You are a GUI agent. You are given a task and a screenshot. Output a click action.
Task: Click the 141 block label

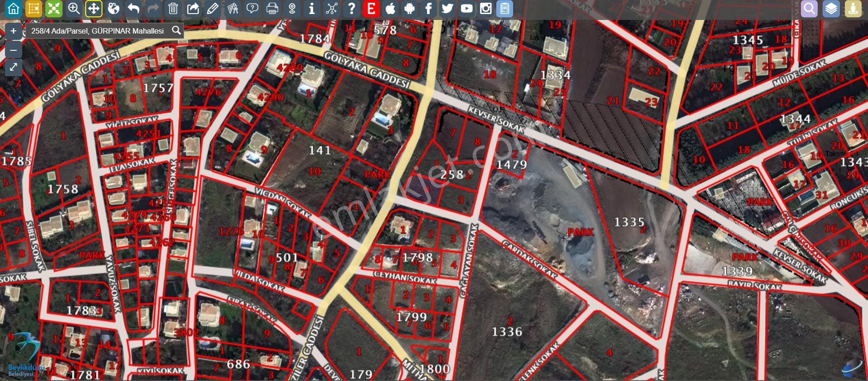click(320, 150)
